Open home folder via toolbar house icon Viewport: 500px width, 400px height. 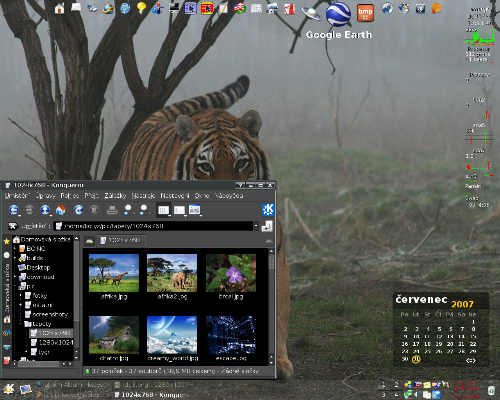[61, 210]
